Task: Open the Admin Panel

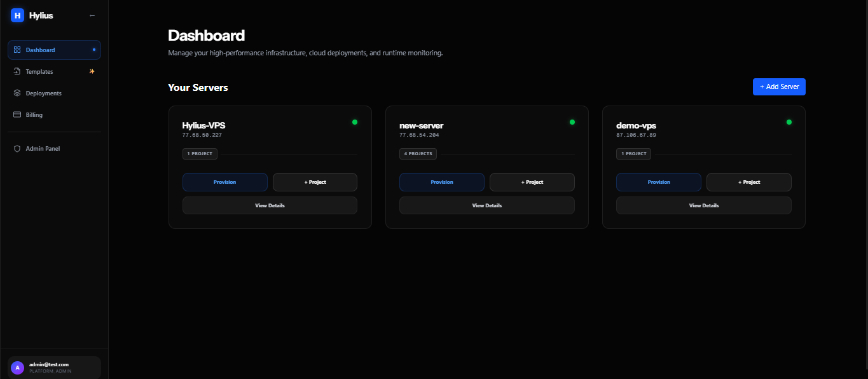Action: pyautogui.click(x=54, y=148)
